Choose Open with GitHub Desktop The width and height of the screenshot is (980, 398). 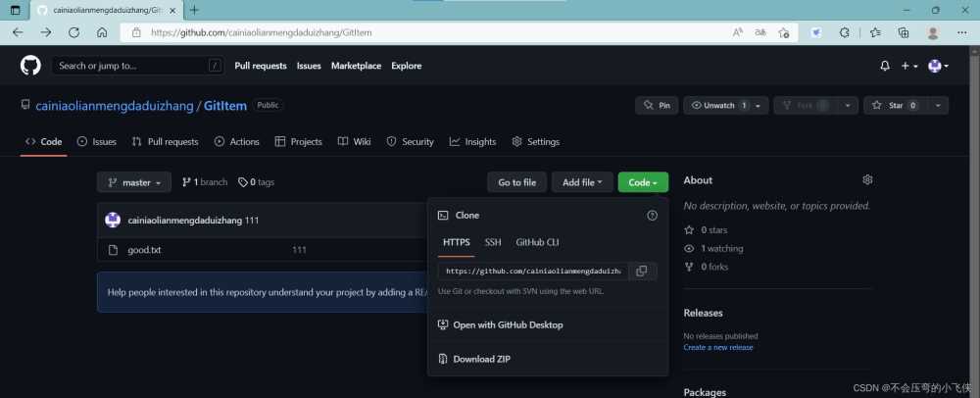(500, 324)
